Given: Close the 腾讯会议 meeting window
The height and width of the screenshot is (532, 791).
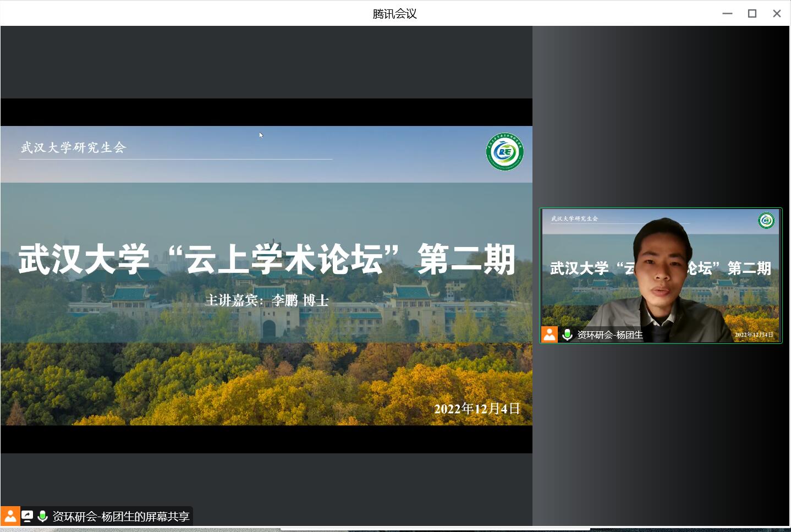Looking at the screenshot, I should click(x=777, y=13).
